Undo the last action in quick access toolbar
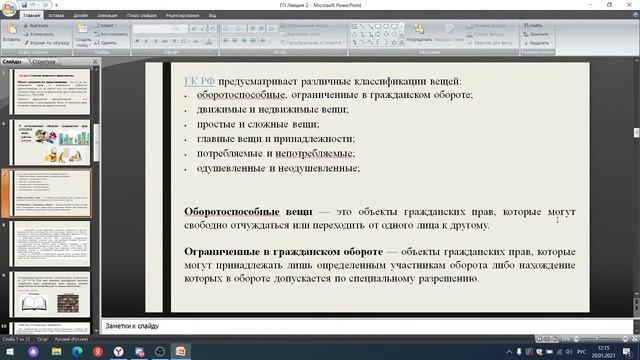Screen dimensions: 640x360 point(34,5)
